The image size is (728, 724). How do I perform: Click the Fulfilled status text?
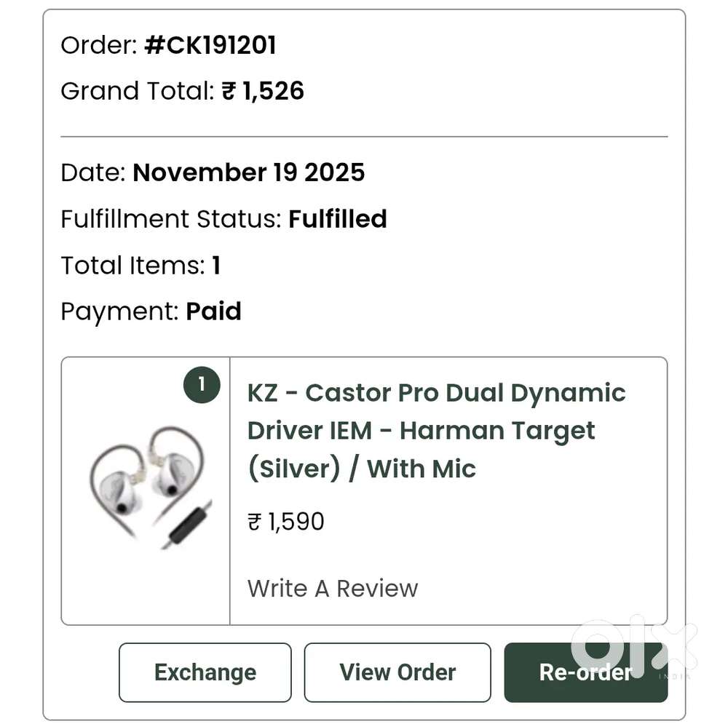pos(338,219)
